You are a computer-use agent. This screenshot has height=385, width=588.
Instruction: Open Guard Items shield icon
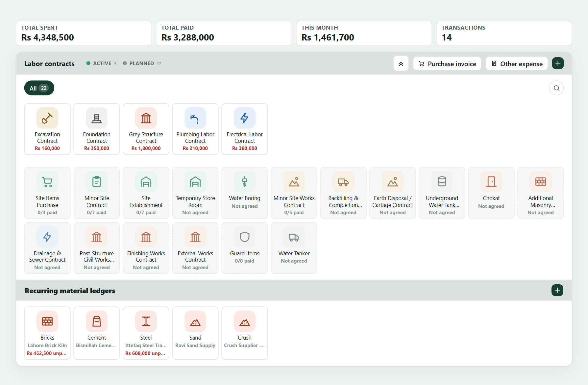(x=245, y=237)
